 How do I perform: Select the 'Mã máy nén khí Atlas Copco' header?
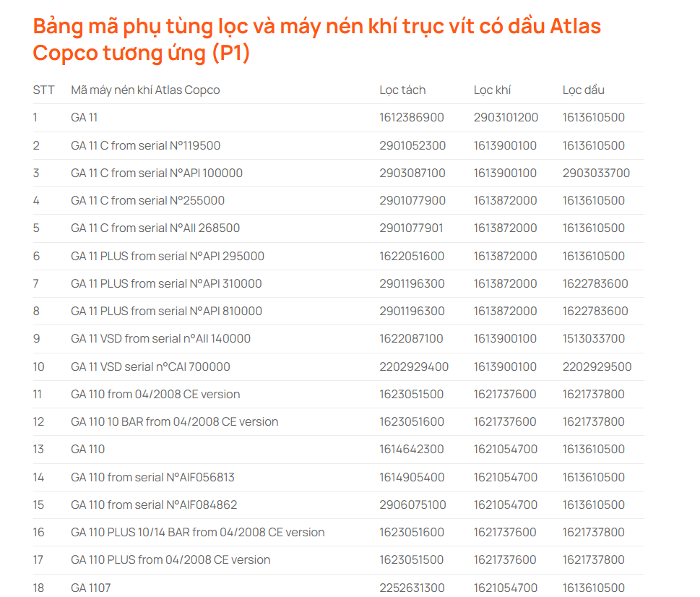(x=145, y=90)
